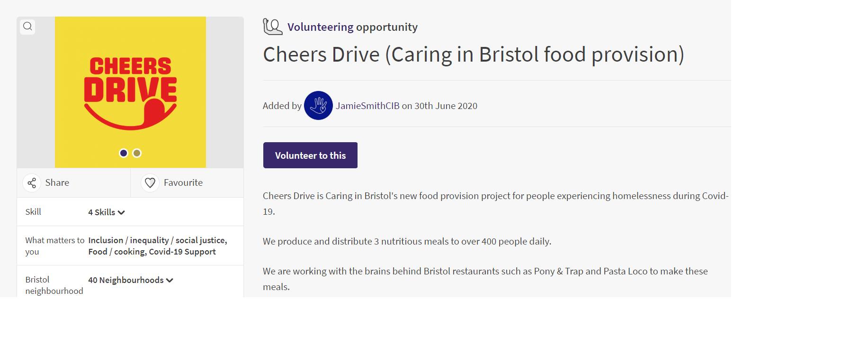Click the Cheers Drive page title

coord(474,55)
